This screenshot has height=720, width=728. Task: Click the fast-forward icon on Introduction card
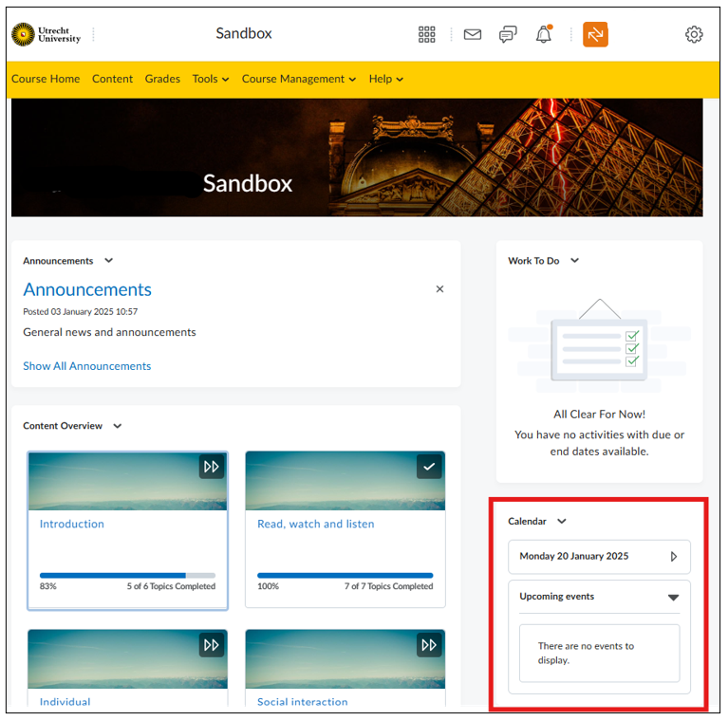pyautogui.click(x=212, y=467)
